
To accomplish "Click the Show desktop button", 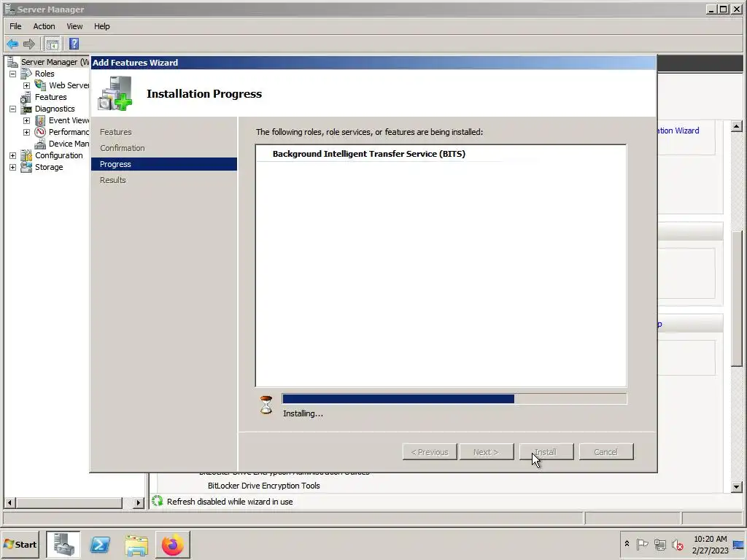I will point(739,544).
